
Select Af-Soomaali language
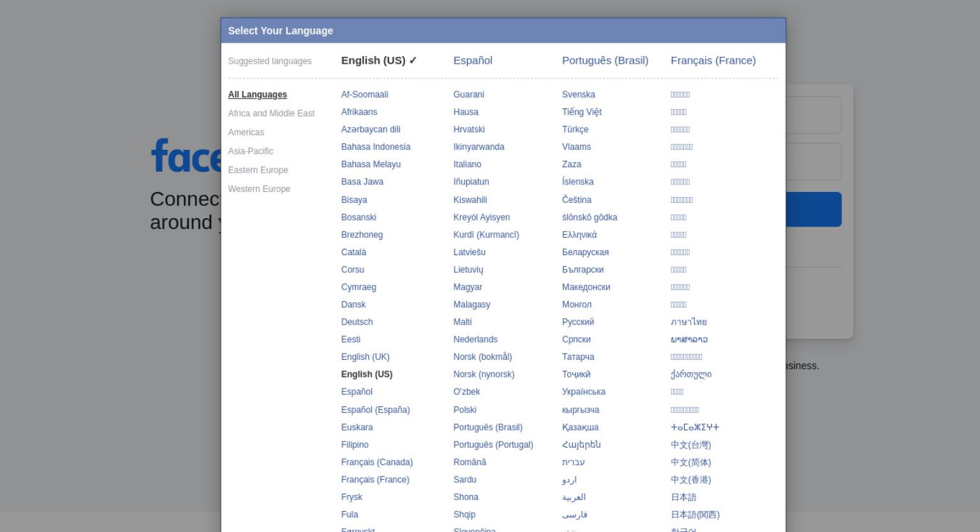365,94
